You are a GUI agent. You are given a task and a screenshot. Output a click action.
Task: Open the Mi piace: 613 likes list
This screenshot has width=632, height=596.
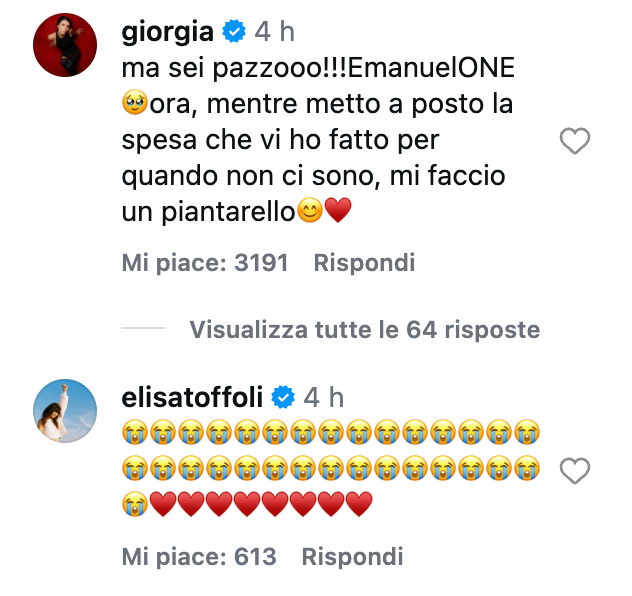click(199, 557)
